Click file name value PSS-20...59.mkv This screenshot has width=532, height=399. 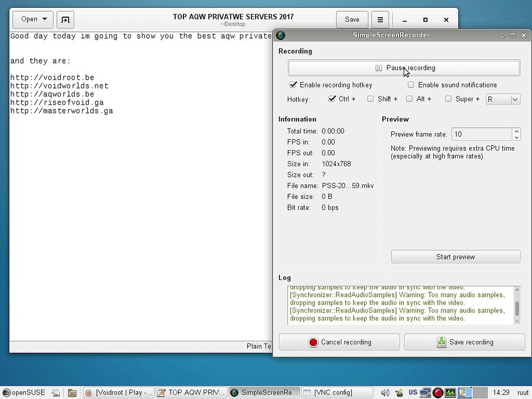pos(347,186)
